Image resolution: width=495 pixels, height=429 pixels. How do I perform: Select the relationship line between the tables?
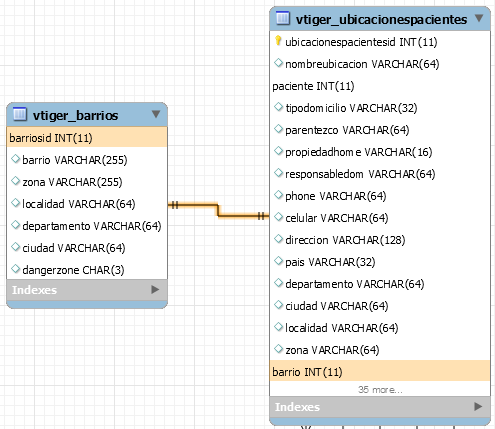218,210
